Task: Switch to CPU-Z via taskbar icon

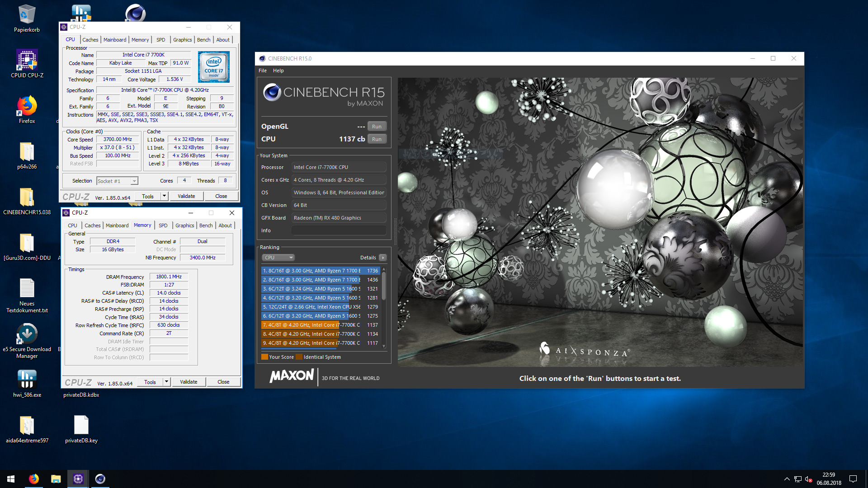Action: (78, 479)
